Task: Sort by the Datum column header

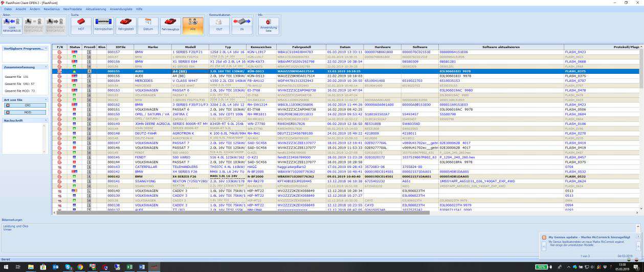Action: pyautogui.click(x=344, y=47)
